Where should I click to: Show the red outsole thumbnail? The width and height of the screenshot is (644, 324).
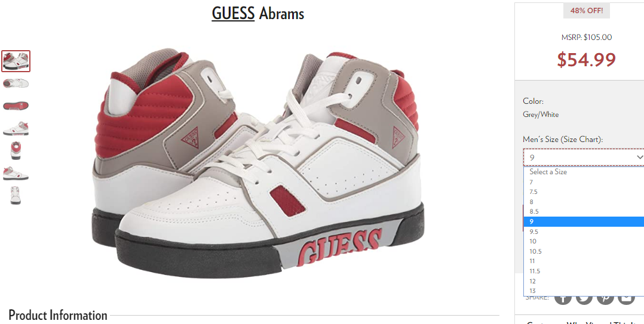coord(16,106)
